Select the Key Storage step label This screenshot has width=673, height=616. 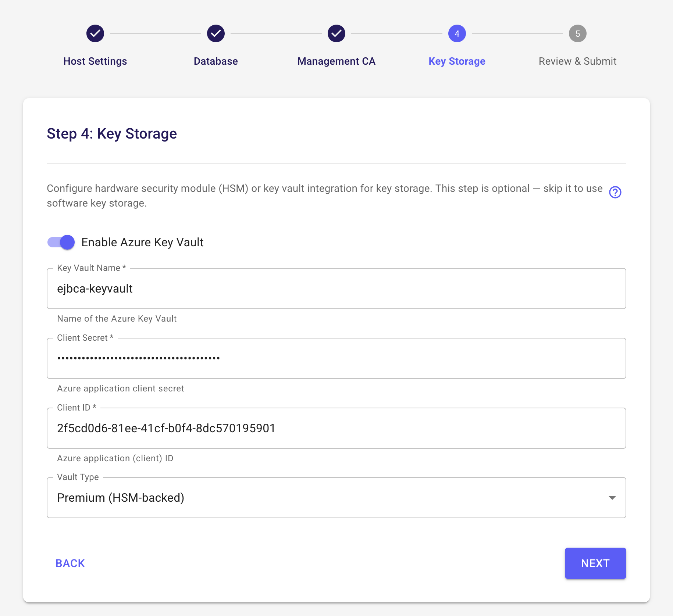457,61
